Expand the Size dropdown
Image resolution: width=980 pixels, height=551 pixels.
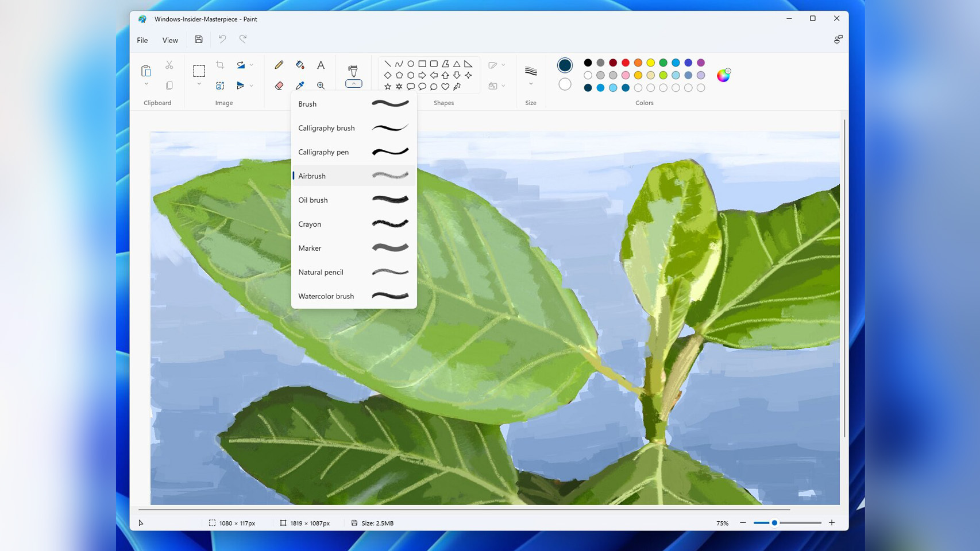click(x=530, y=84)
